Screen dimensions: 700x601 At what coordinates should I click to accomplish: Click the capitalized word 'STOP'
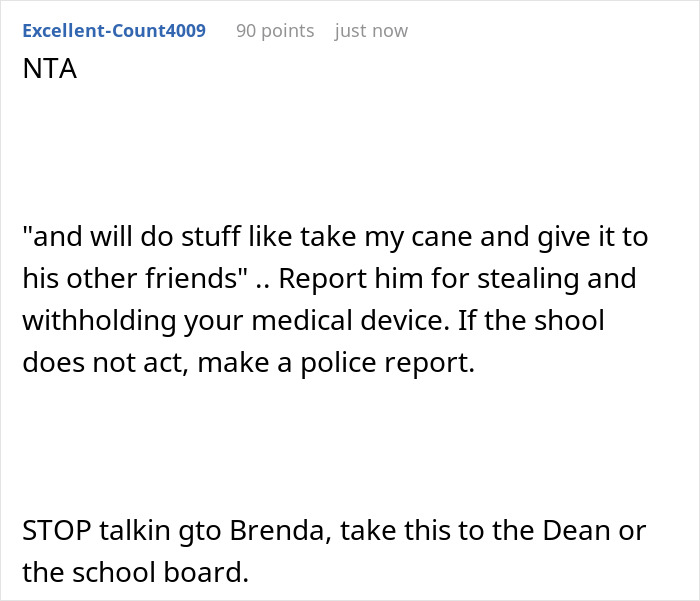click(57, 531)
